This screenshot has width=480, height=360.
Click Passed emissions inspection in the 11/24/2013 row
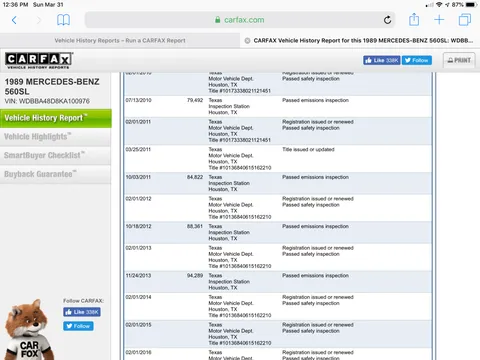point(315,276)
